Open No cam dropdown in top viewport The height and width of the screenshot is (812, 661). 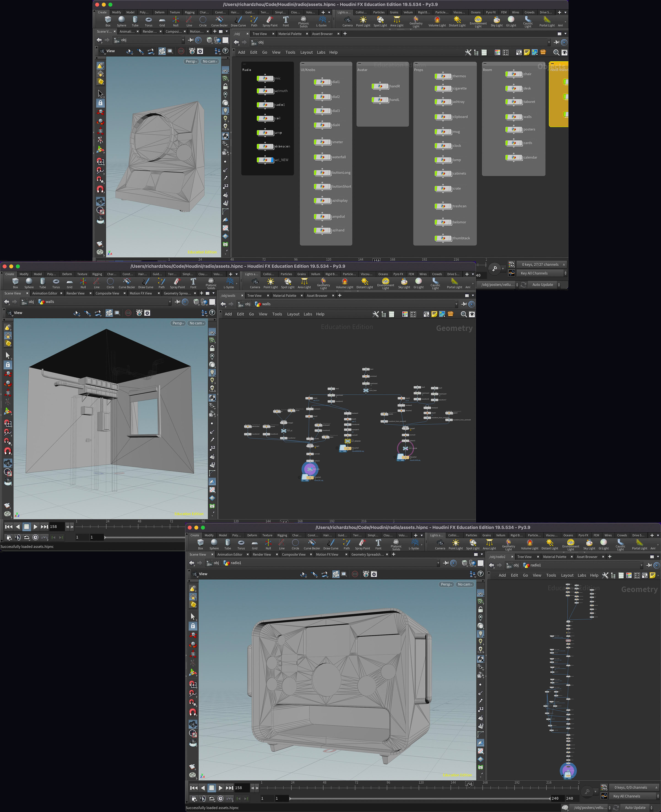point(210,61)
